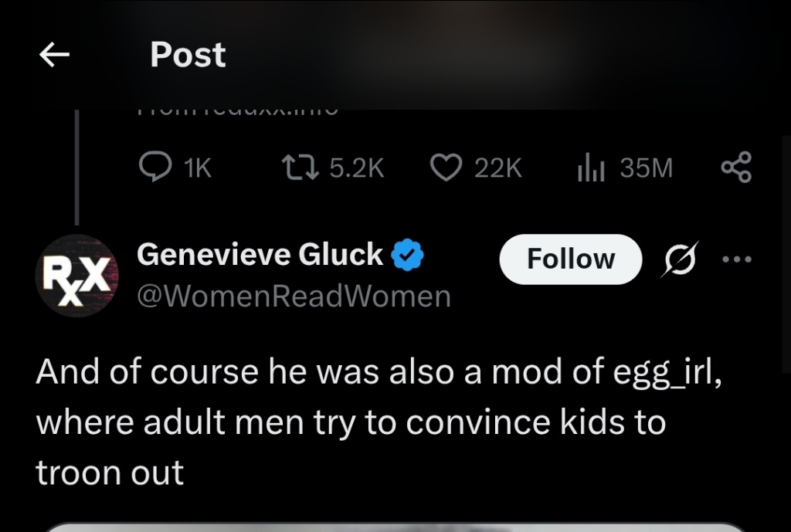Click the 5.2K reposts count
The width and height of the screenshot is (791, 532).
[x=356, y=168]
